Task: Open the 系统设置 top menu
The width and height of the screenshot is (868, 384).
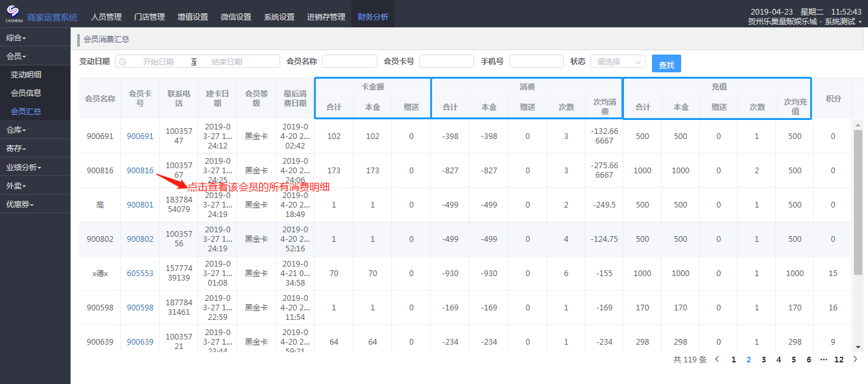Action: click(279, 17)
